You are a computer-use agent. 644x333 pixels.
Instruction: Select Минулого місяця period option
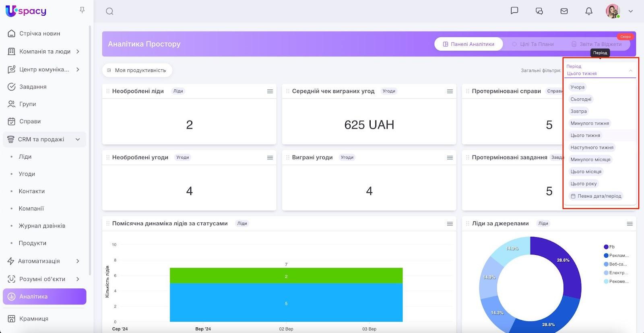pos(590,159)
